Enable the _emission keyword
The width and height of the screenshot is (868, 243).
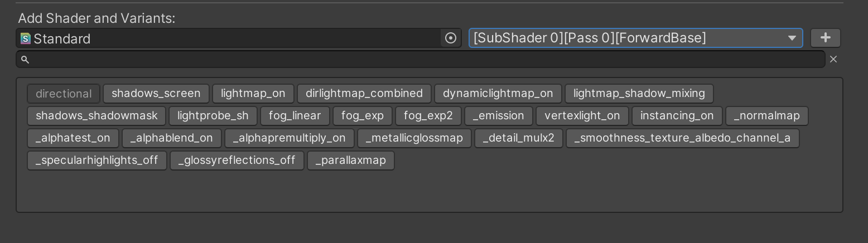click(499, 116)
